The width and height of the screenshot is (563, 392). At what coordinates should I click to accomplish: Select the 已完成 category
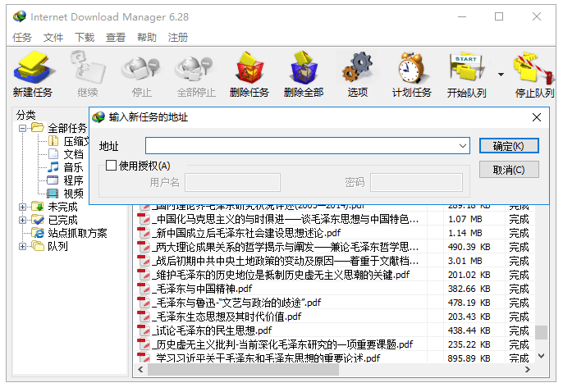[x=62, y=221]
